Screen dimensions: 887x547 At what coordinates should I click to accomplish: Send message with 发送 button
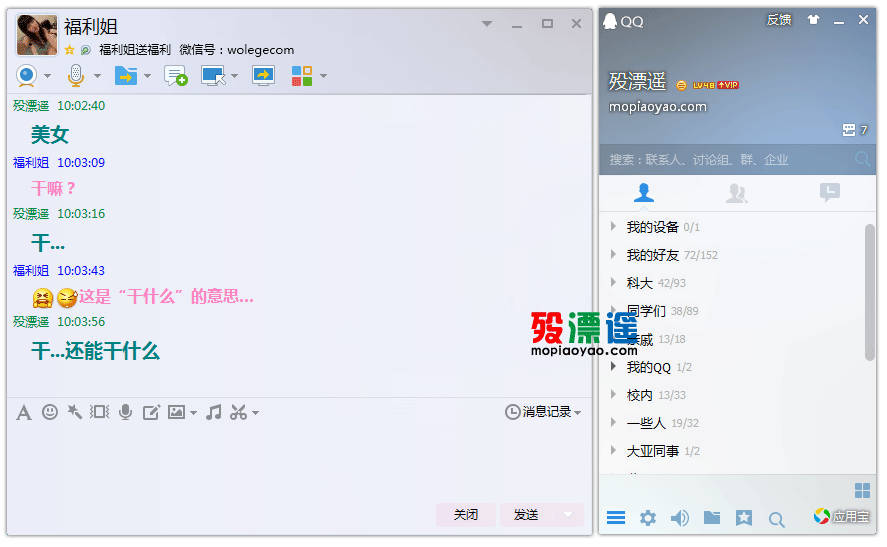click(x=526, y=515)
